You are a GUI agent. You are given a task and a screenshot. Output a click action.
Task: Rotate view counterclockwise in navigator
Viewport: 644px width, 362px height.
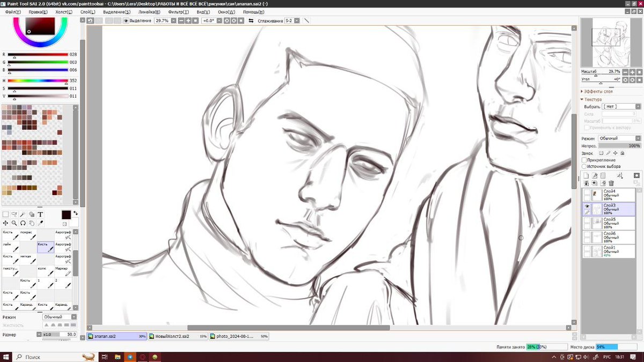coord(625,79)
